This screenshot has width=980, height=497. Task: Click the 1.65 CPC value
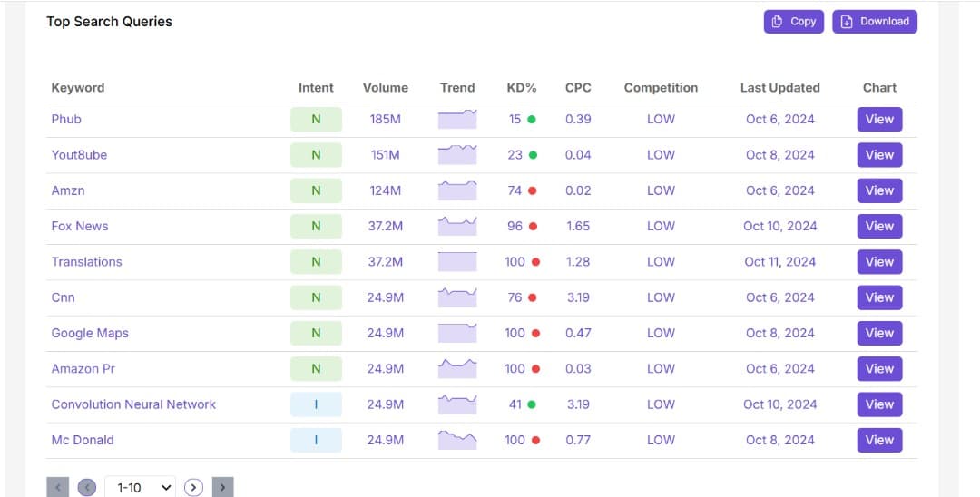point(578,226)
